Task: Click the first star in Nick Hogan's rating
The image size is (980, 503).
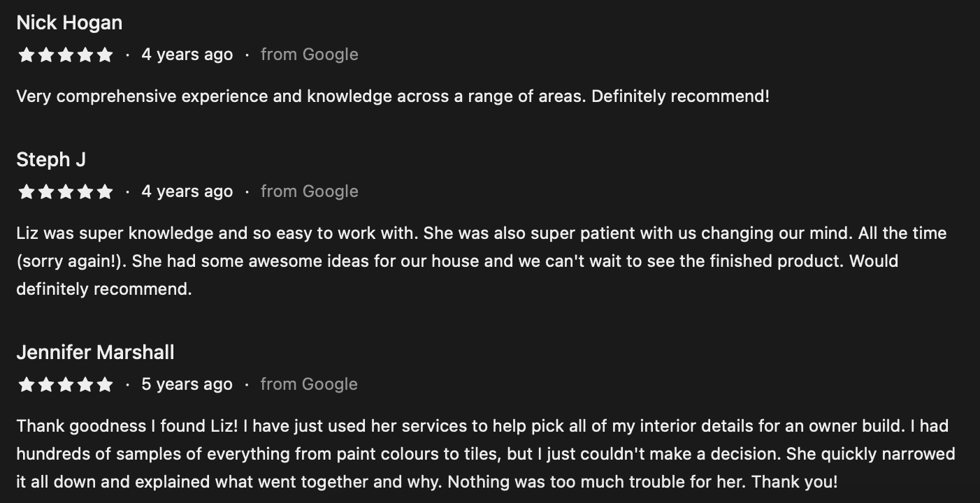Action: tap(27, 54)
